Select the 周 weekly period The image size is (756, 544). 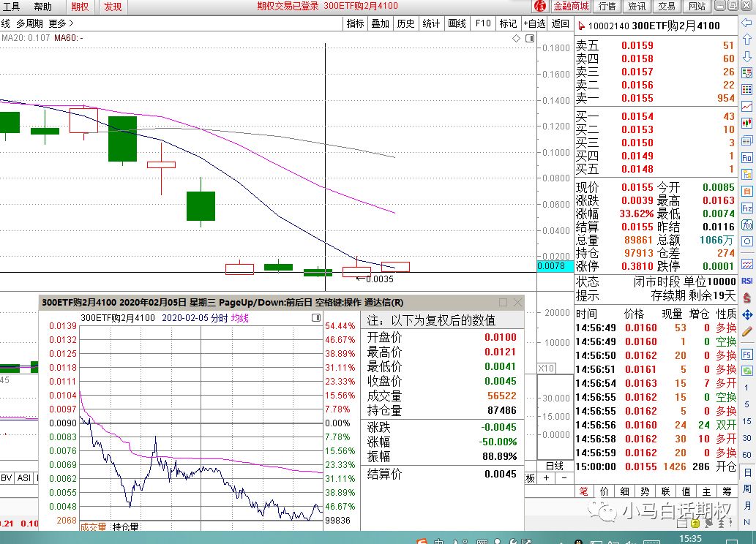(746, 489)
